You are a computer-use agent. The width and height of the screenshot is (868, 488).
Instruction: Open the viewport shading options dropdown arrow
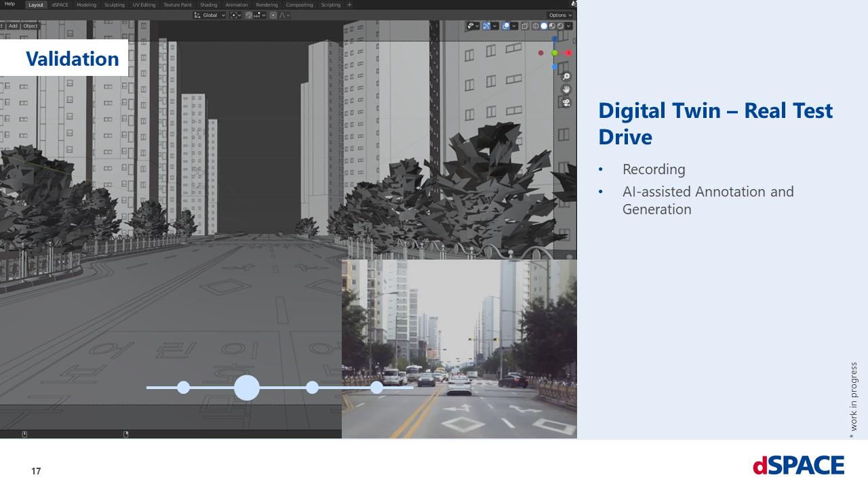[568, 26]
